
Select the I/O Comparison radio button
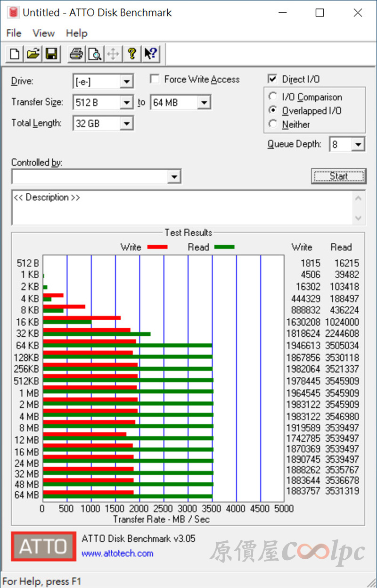(x=272, y=97)
